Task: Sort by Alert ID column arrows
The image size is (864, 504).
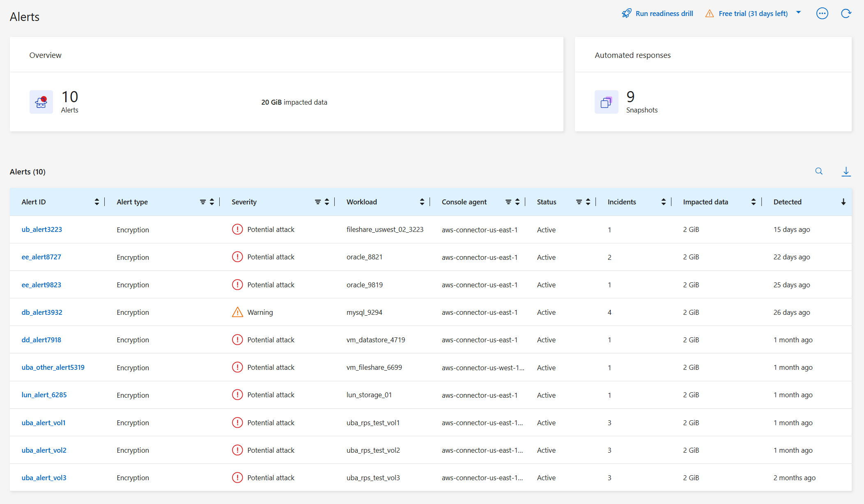Action: [97, 202]
